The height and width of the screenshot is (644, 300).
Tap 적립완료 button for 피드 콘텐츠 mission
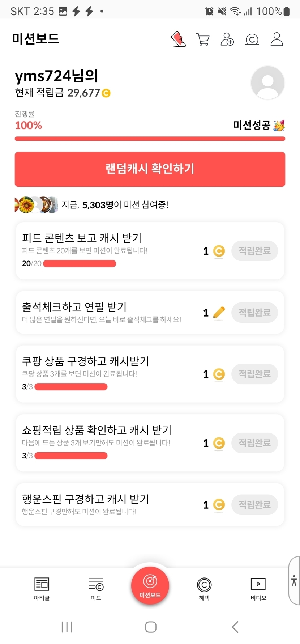pos(254,251)
